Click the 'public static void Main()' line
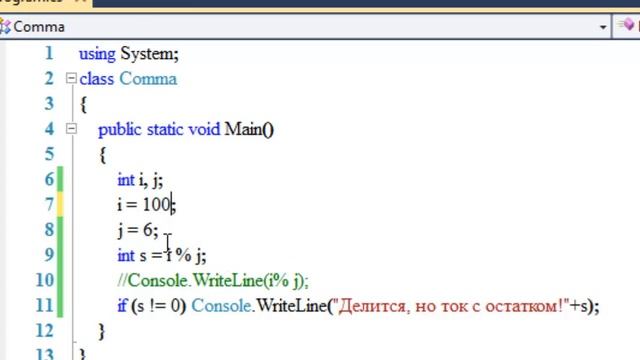Screen dimensions: 640x360 click(x=186, y=130)
